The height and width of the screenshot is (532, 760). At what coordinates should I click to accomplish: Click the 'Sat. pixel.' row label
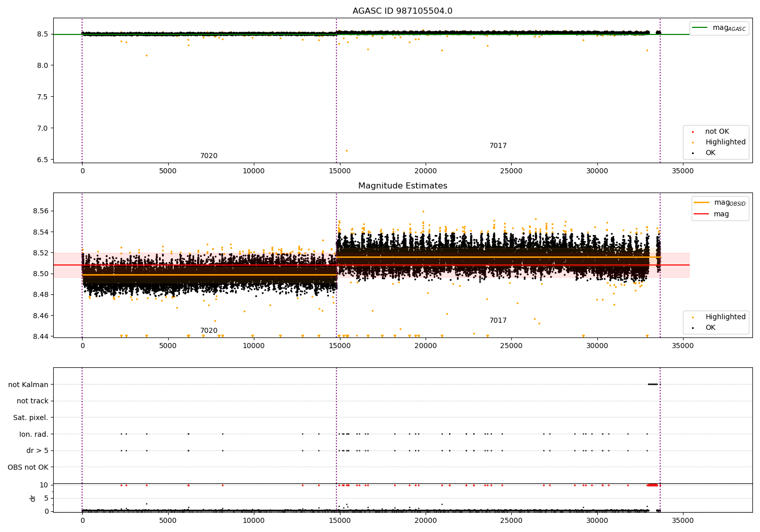31,418
